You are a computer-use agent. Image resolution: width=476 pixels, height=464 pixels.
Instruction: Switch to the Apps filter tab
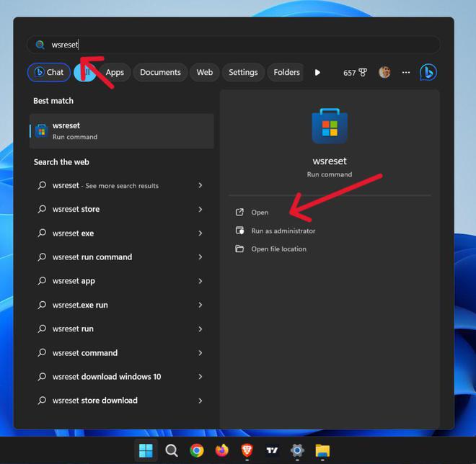click(x=115, y=73)
